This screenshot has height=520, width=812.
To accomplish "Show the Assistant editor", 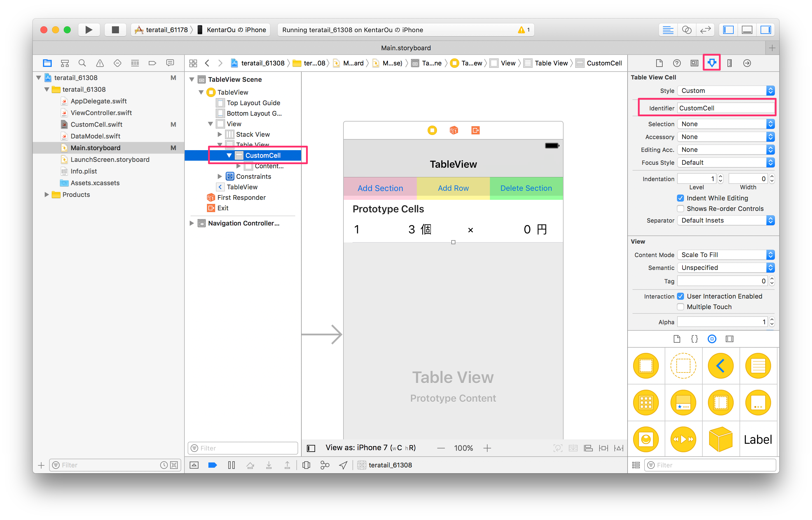I will click(687, 30).
